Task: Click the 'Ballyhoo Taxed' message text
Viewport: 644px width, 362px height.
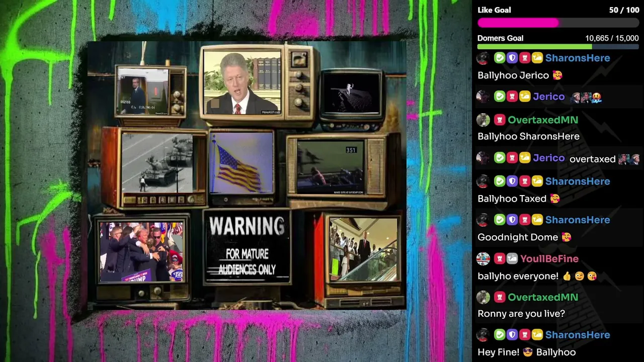Action: click(512, 199)
